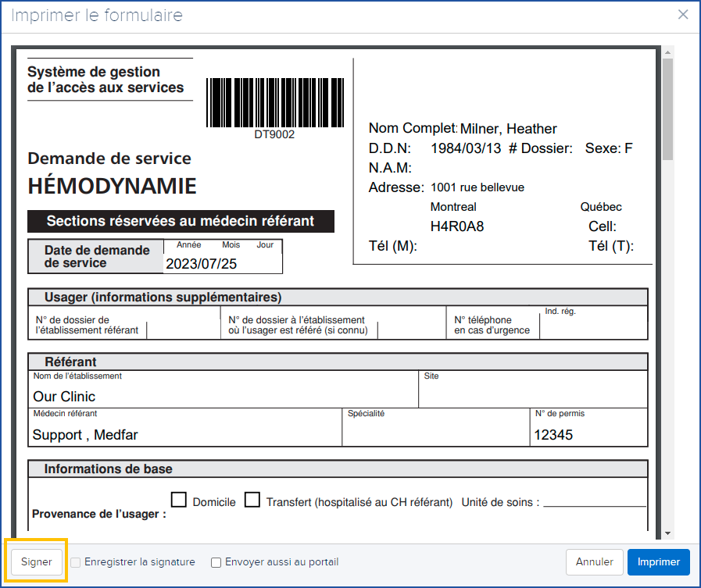Click the DT9002 barcode image

click(274, 102)
